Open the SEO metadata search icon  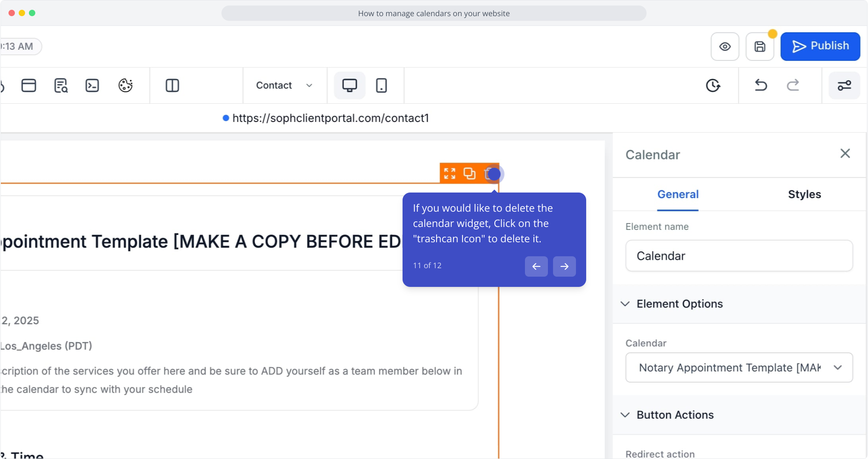[x=61, y=85]
